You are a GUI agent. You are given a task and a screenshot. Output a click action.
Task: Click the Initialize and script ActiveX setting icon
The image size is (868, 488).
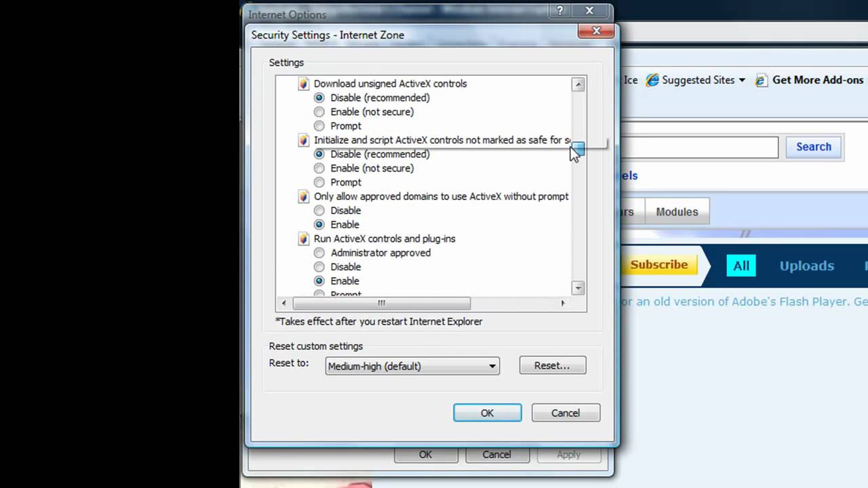coord(304,140)
